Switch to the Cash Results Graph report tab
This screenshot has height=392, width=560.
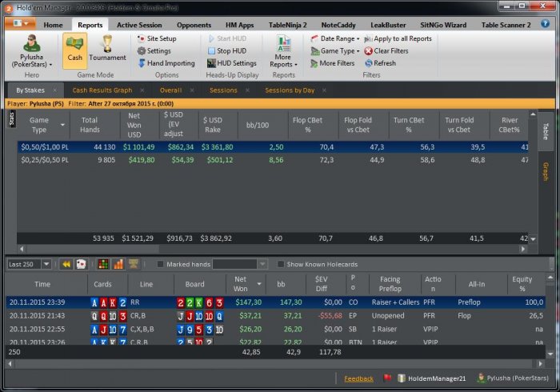102,90
